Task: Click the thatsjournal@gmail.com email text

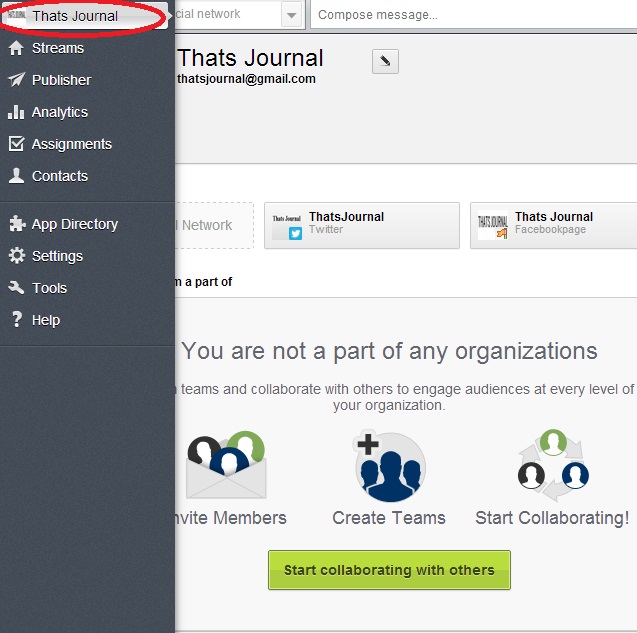Action: click(x=246, y=79)
